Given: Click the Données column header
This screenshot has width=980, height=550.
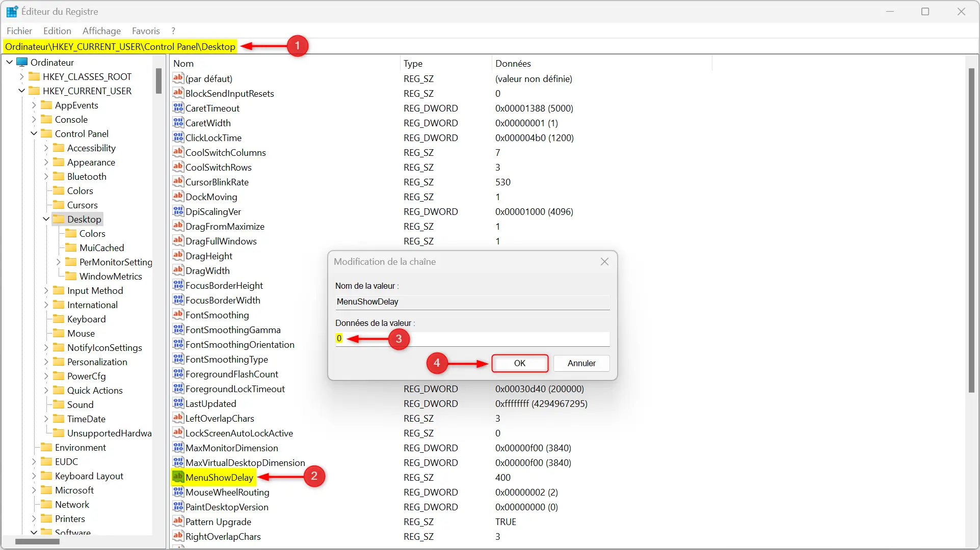Looking at the screenshot, I should (601, 64).
